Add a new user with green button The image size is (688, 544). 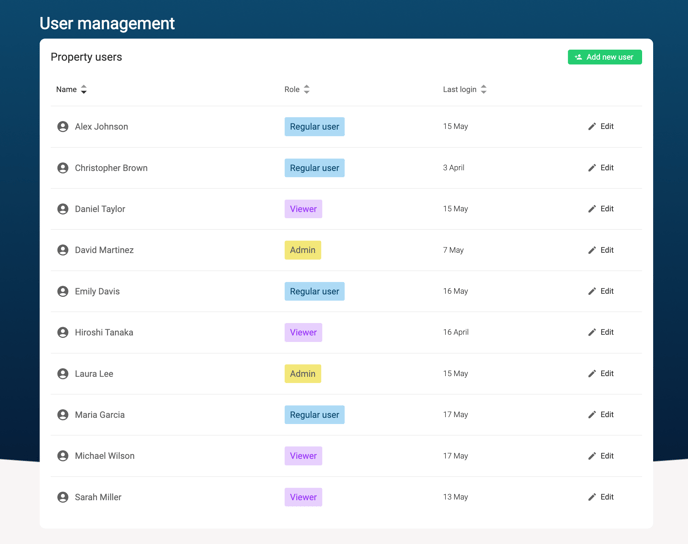pos(605,57)
